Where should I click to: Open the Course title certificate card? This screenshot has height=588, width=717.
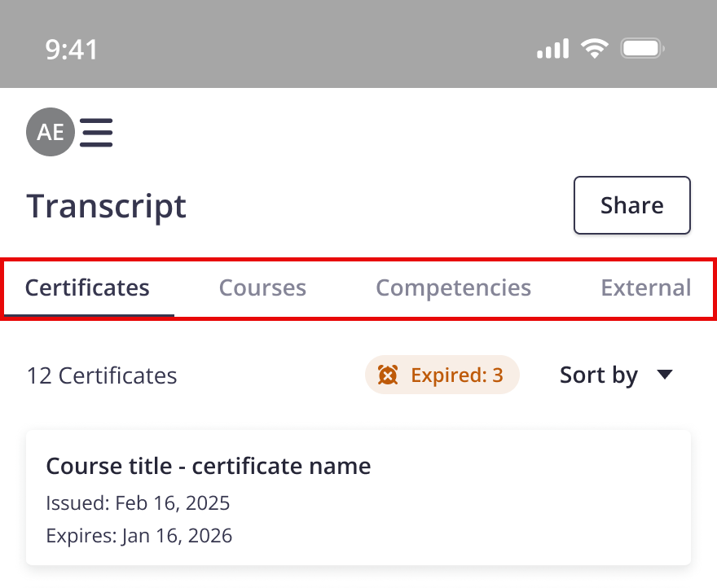tap(358, 498)
